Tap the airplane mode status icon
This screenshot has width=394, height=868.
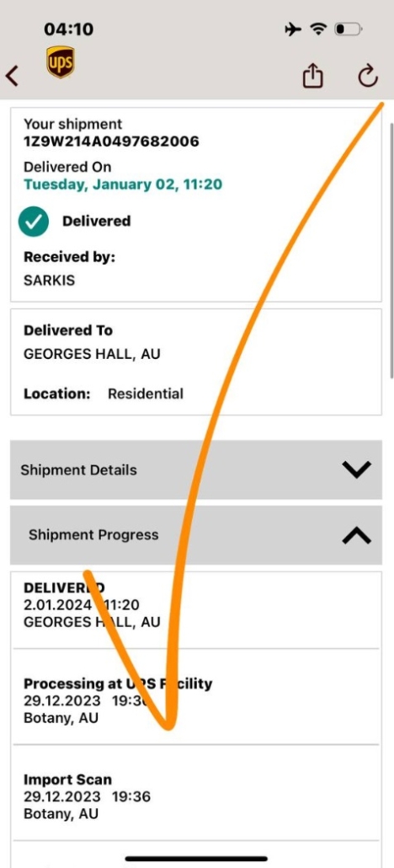point(293,29)
